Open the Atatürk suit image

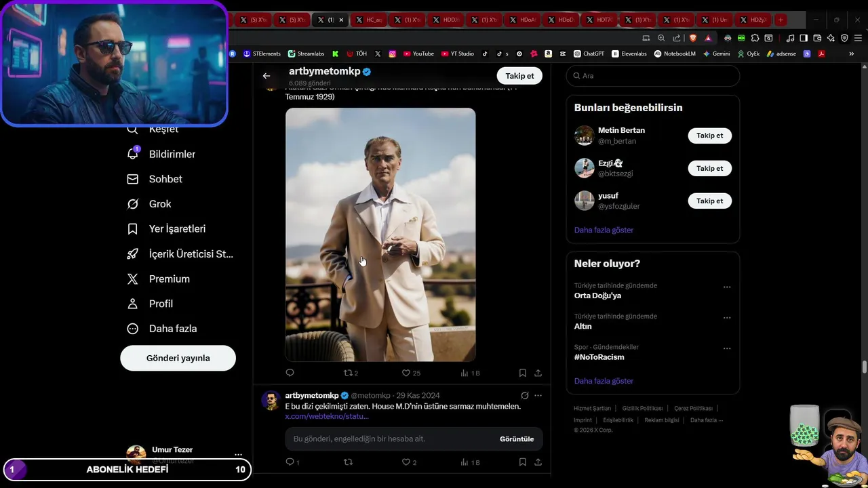click(x=380, y=235)
